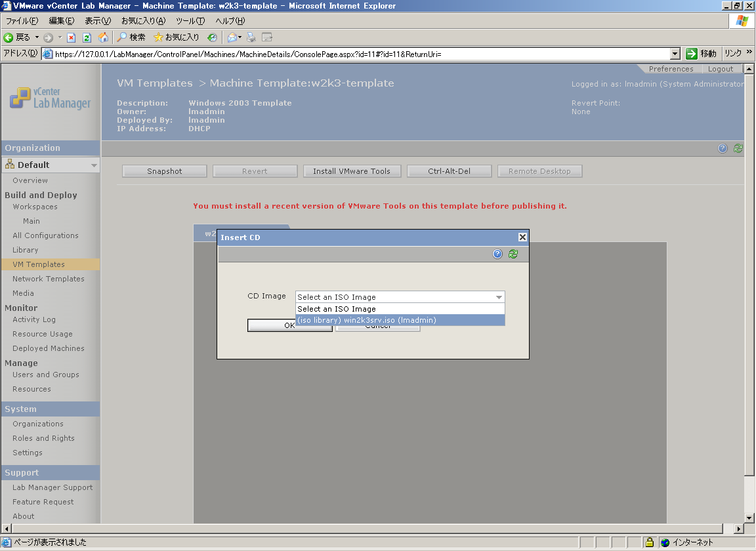Click the refresh icon in Insert CD dialog
Viewport: 756px width, 551px height.
513,254
